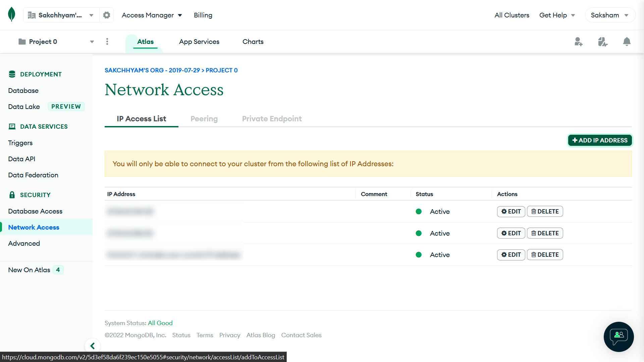Open the Get Help dropdown

pyautogui.click(x=557, y=15)
